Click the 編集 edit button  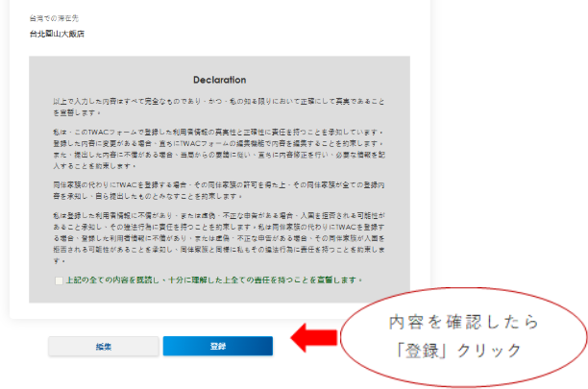pyautogui.click(x=104, y=346)
